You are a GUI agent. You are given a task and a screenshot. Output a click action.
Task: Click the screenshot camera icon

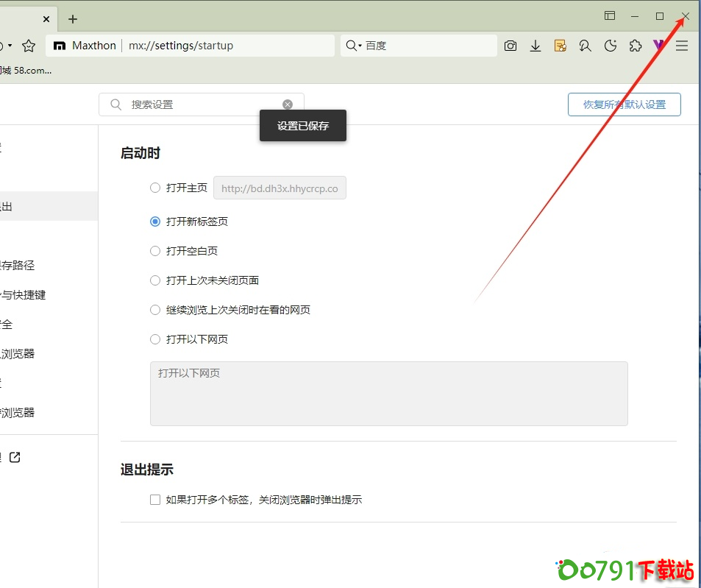(510, 46)
